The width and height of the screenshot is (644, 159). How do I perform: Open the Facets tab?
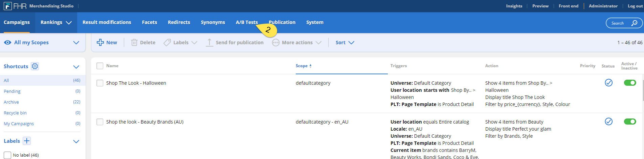click(x=150, y=22)
